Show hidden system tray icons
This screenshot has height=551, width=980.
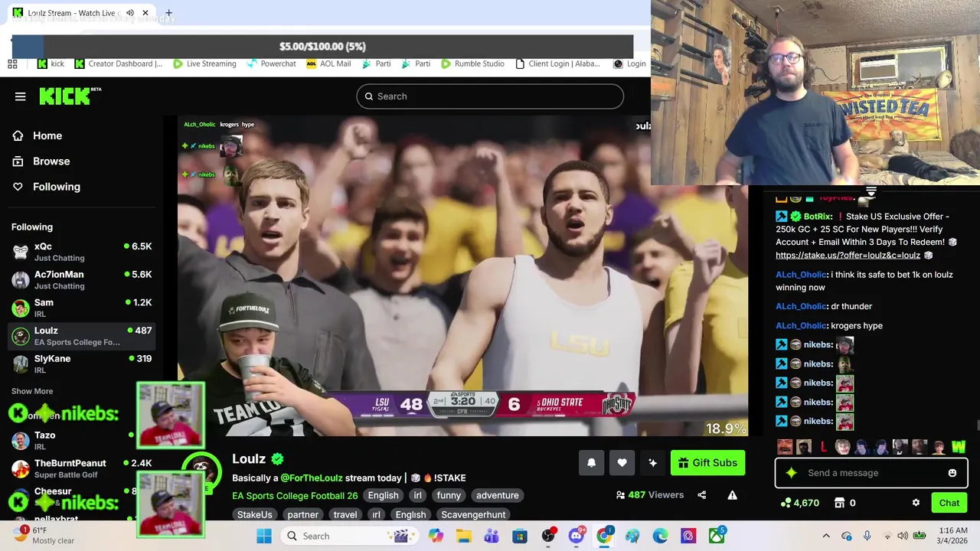[x=825, y=536]
